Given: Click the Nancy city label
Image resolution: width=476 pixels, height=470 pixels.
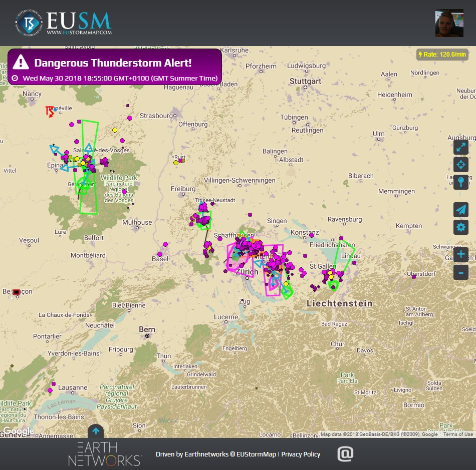Looking at the screenshot, I should tap(32, 94).
